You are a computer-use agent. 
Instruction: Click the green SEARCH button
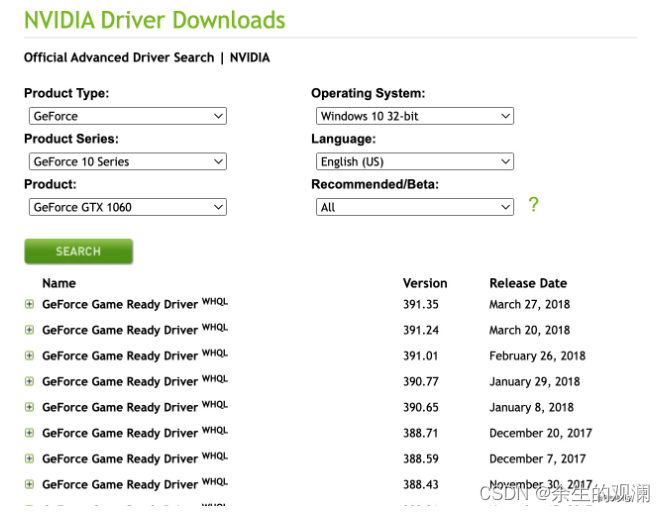pos(78,251)
